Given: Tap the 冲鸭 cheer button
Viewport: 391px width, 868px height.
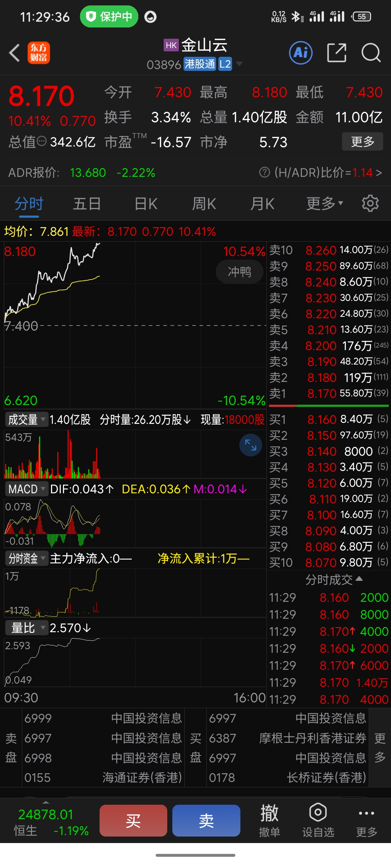Looking at the screenshot, I should [x=239, y=272].
